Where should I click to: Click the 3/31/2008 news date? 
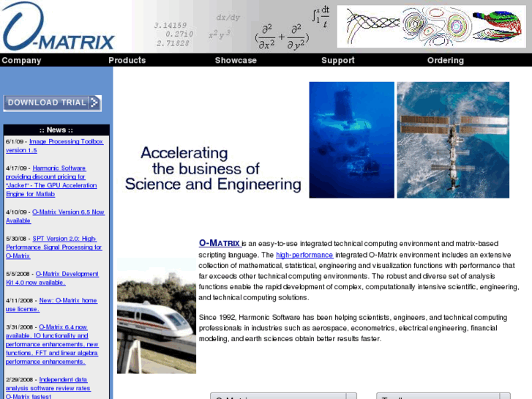(x=19, y=327)
